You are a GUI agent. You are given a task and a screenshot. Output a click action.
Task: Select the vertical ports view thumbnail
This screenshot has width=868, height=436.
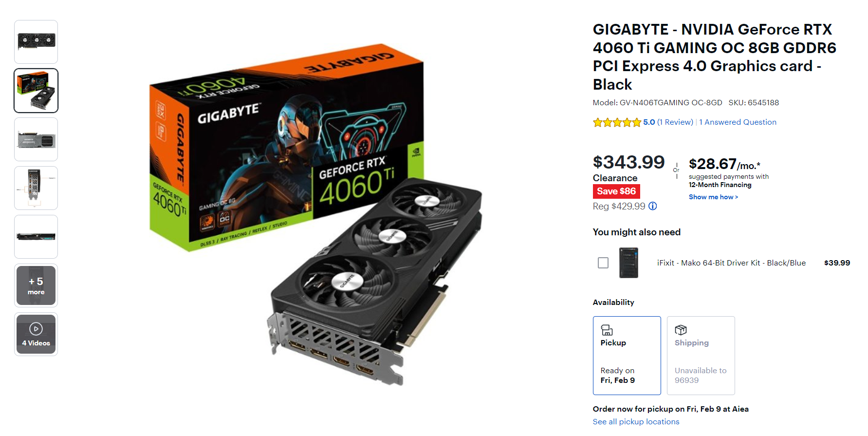(x=36, y=188)
